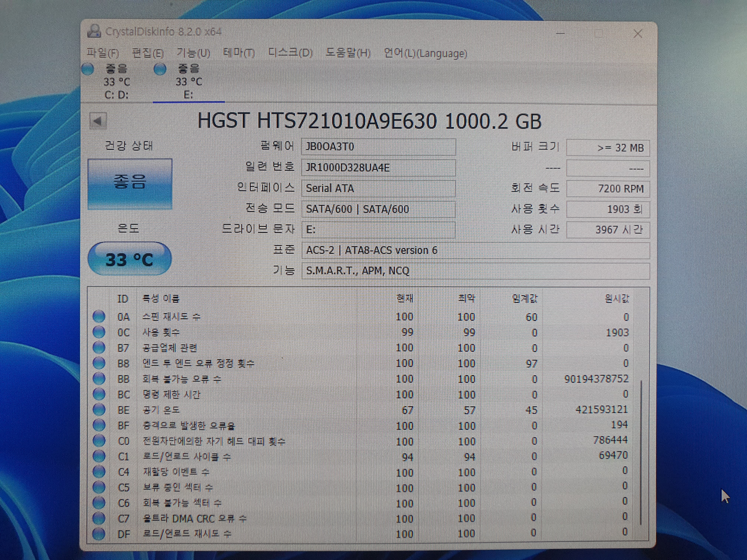Click the interface field Serial ATA

(x=378, y=188)
